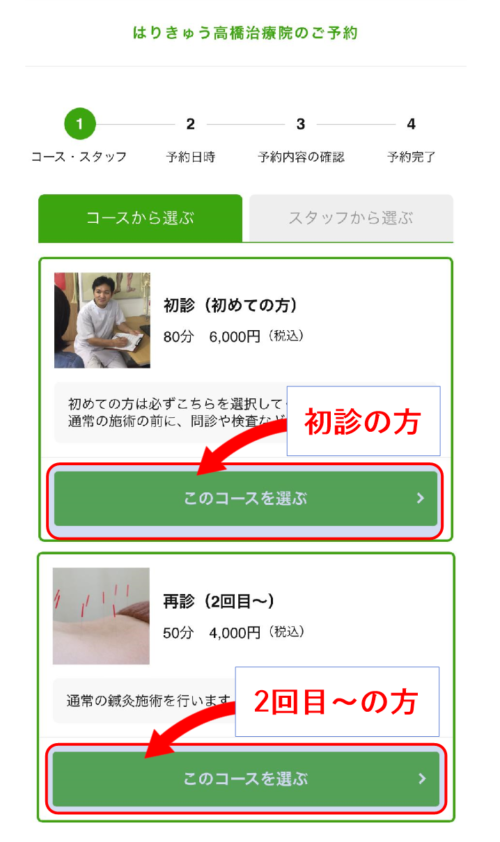Click the red 2回目〜の方 annotation label
This screenshot has height=842, width=500.
(x=337, y=702)
